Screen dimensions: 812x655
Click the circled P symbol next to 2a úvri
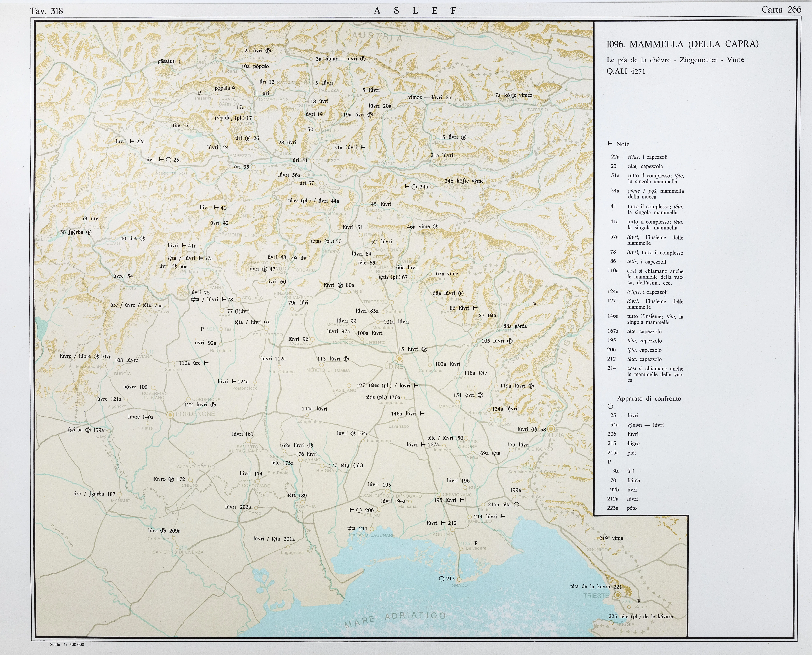click(x=268, y=50)
